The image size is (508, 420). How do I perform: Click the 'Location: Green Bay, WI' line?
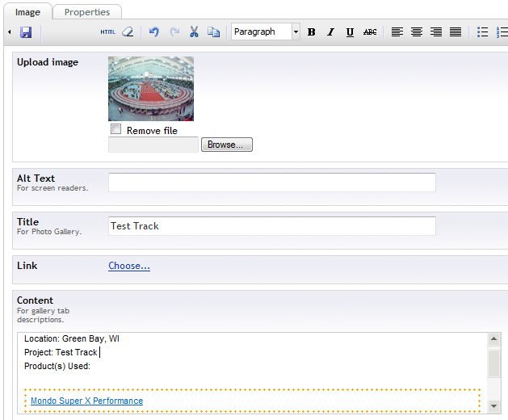pyautogui.click(x=72, y=338)
